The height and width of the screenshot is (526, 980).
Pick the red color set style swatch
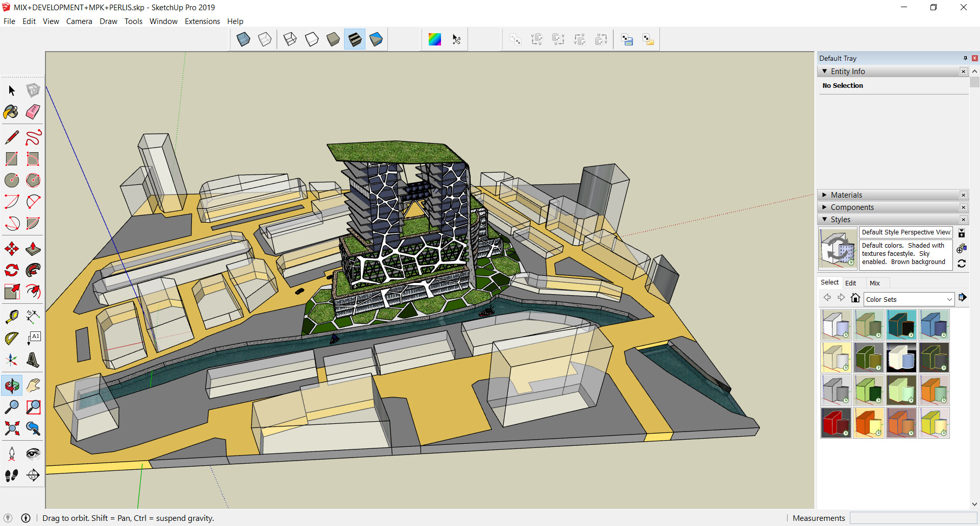click(836, 423)
